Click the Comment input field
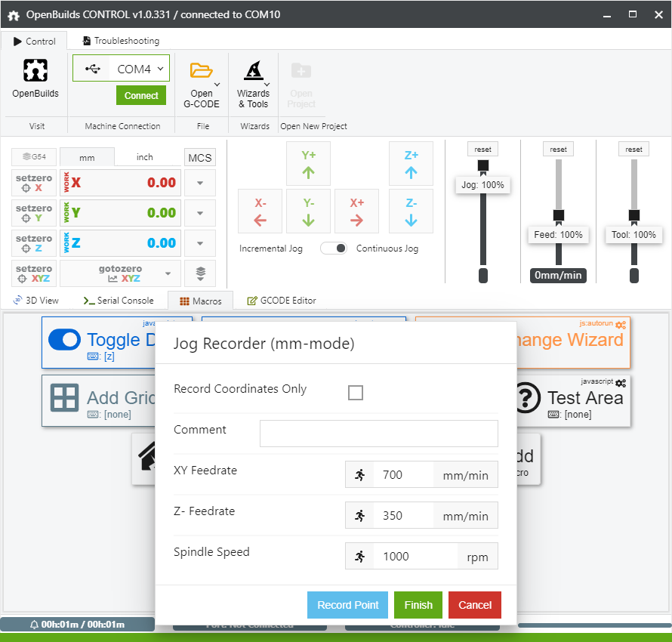Screen dimensions: 672x642 (379, 434)
